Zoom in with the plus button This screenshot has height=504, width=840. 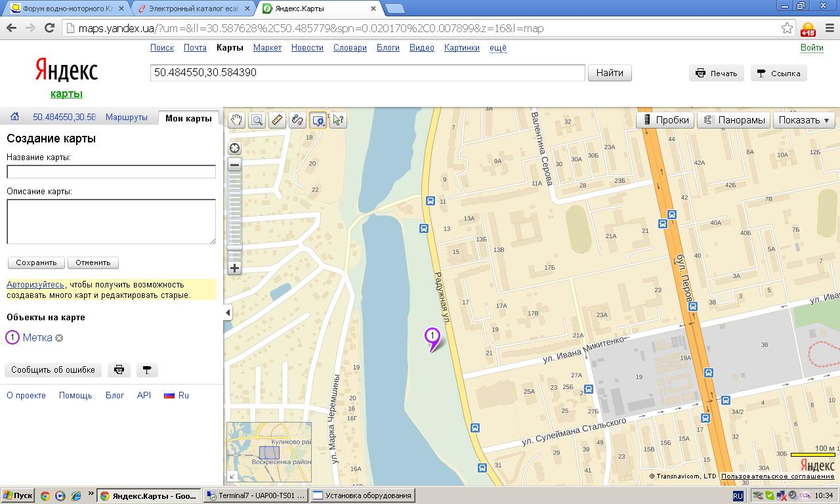click(x=234, y=268)
